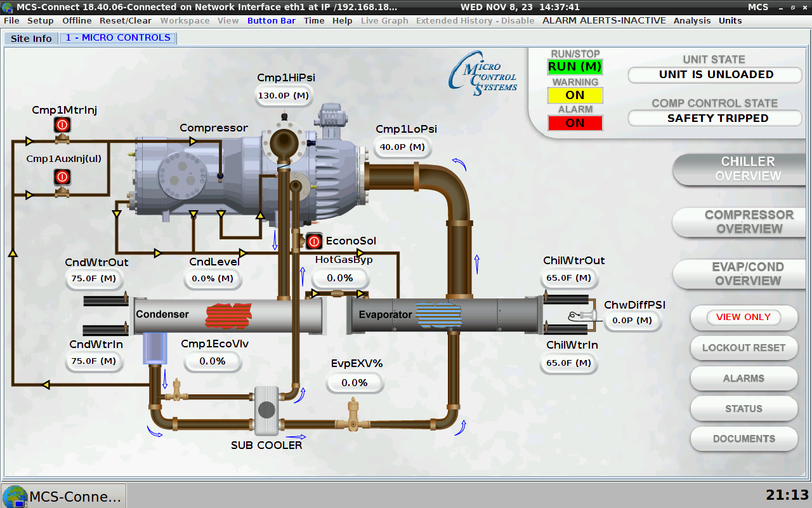Open the Setup menu
This screenshot has width=812, height=508.
tap(41, 20)
